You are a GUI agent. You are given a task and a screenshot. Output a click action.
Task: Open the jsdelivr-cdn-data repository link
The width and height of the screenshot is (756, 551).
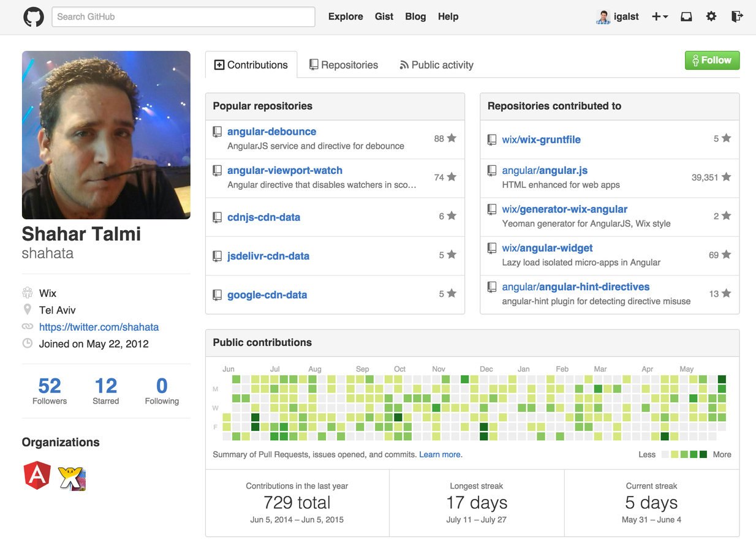[x=268, y=256]
